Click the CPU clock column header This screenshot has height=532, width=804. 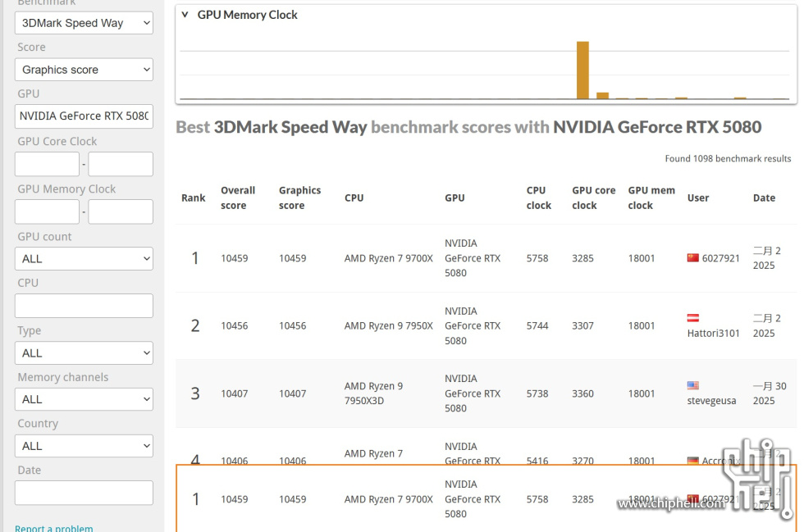[539, 198]
